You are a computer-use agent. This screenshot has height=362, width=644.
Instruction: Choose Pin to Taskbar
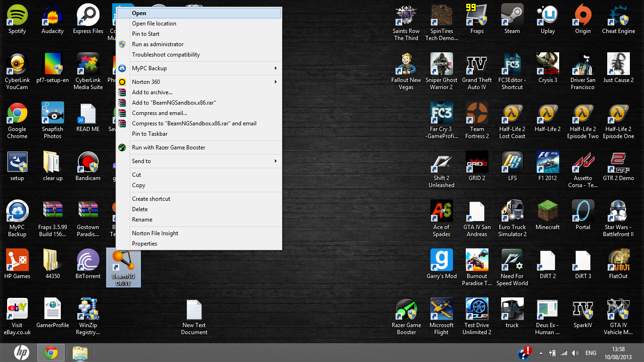(x=198, y=134)
